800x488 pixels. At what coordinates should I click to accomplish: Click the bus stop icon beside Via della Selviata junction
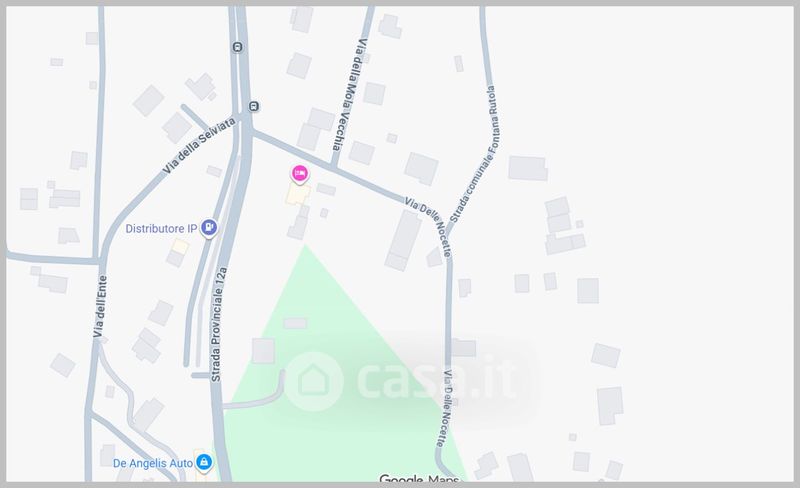click(254, 106)
